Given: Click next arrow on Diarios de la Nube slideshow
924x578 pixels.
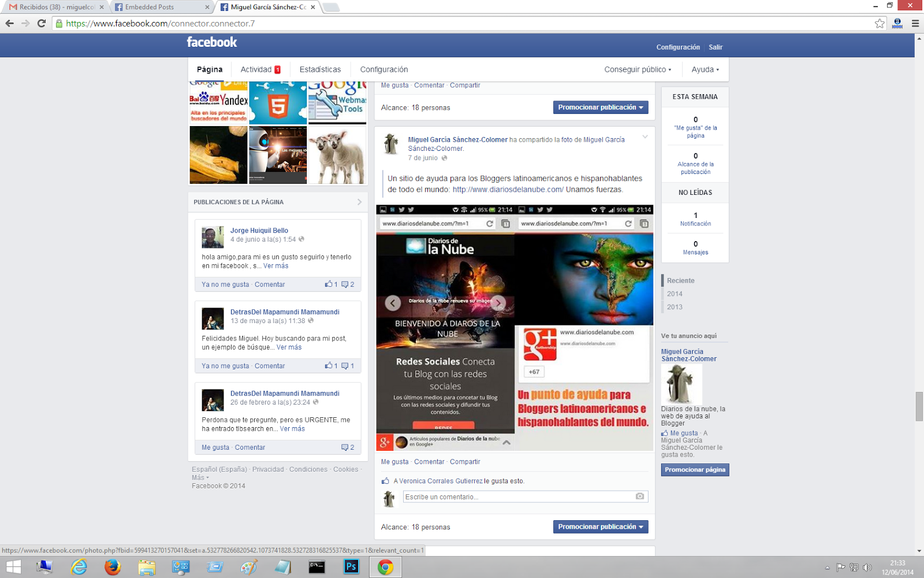Looking at the screenshot, I should point(498,303).
